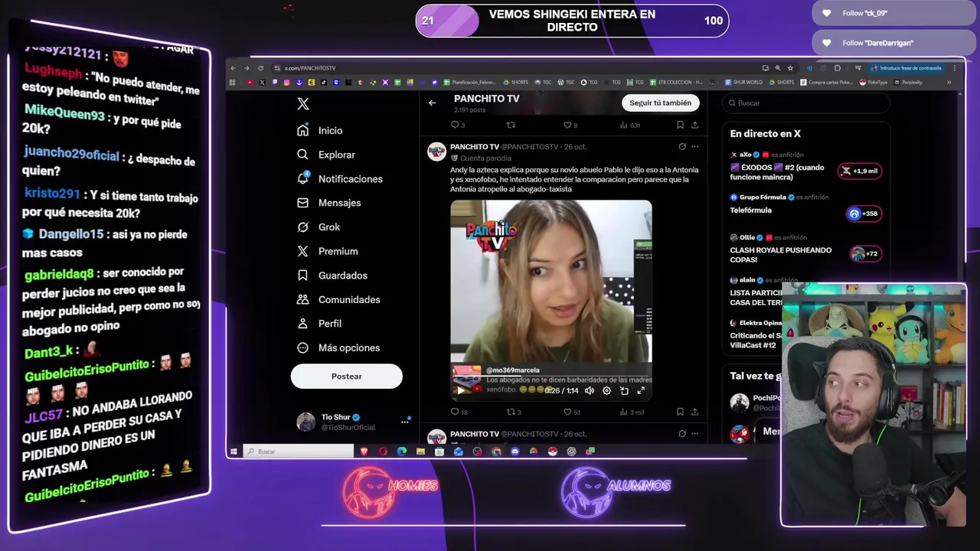Like the post with 51 likes
Image resolution: width=980 pixels, height=551 pixels.
572,412
